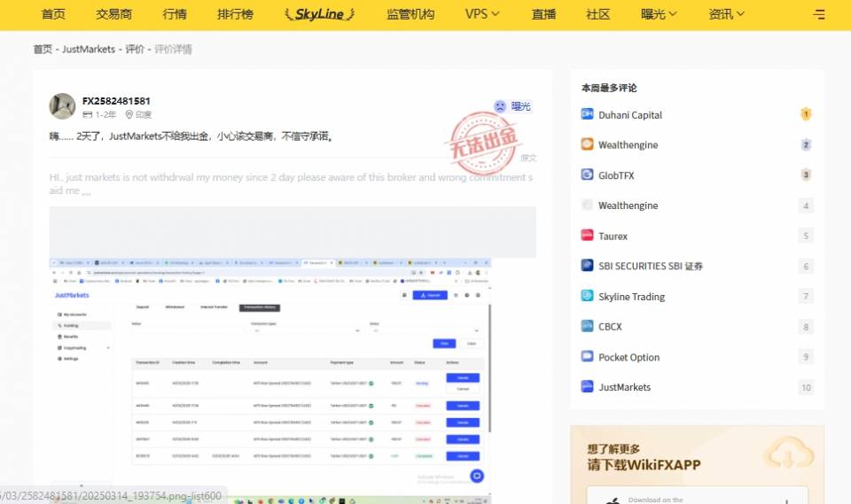Click the Duhani Capital logo icon
The image size is (851, 504).
(x=587, y=114)
